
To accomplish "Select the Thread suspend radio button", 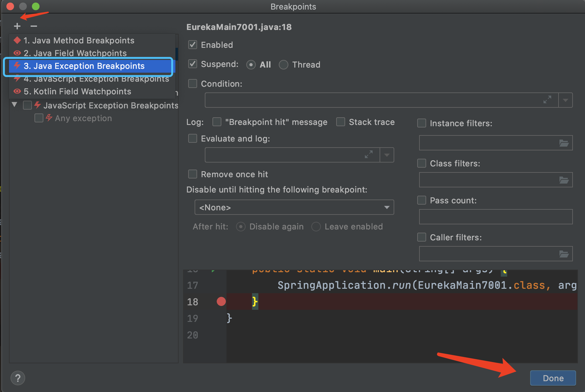I will click(283, 65).
